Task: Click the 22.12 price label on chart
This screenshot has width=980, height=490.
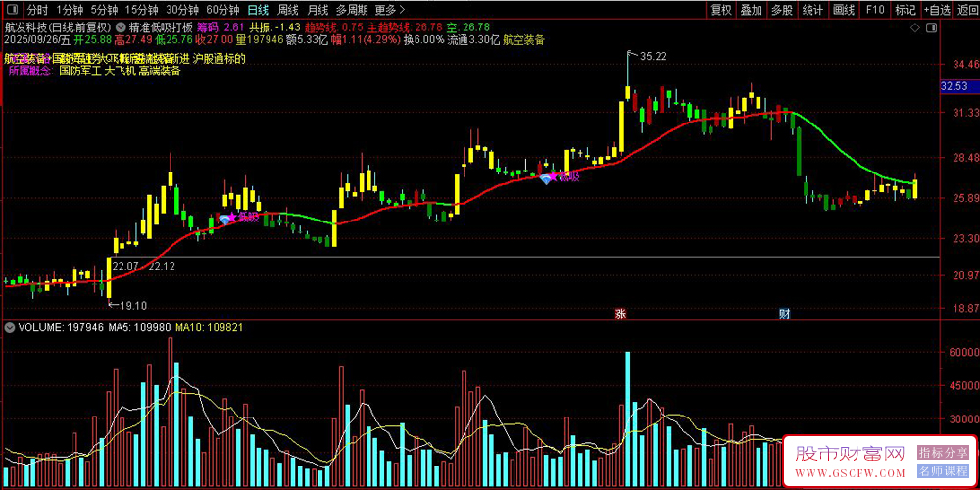Action: (162, 267)
